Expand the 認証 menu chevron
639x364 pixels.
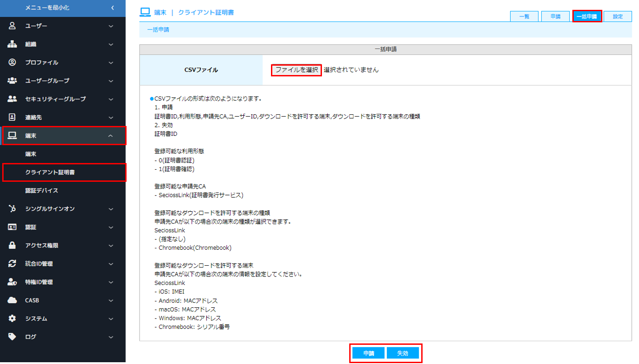[x=111, y=227]
